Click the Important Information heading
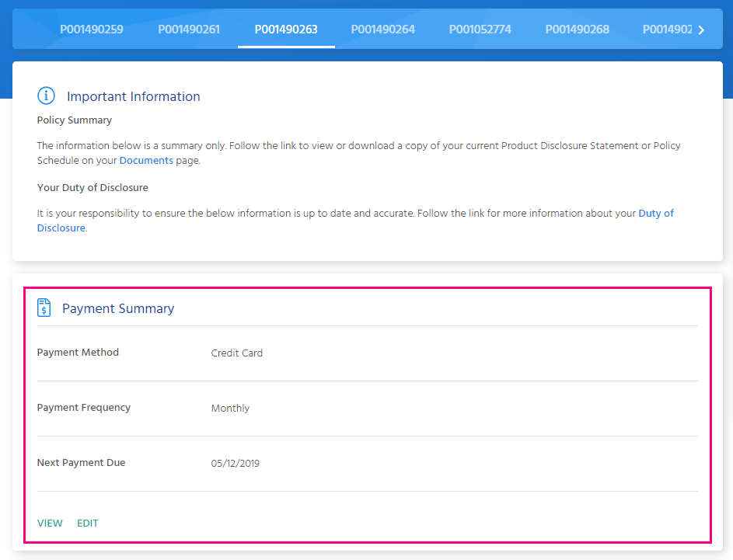Viewport: 733px width, 560px height. tap(133, 96)
